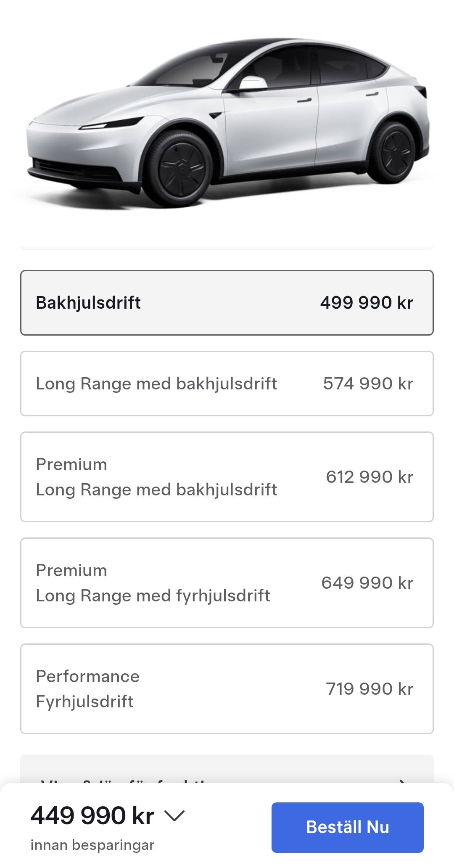Viewport: 454px width, 868px height.
Task: Select Premium Long Range med fyrhjulsdrift
Action: [x=227, y=583]
